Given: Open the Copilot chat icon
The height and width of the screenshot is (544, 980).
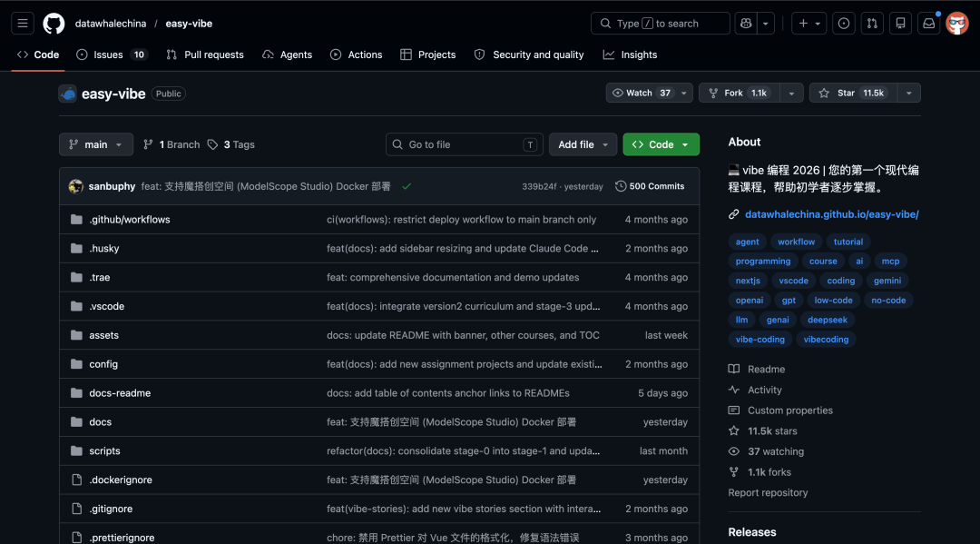Looking at the screenshot, I should (746, 24).
